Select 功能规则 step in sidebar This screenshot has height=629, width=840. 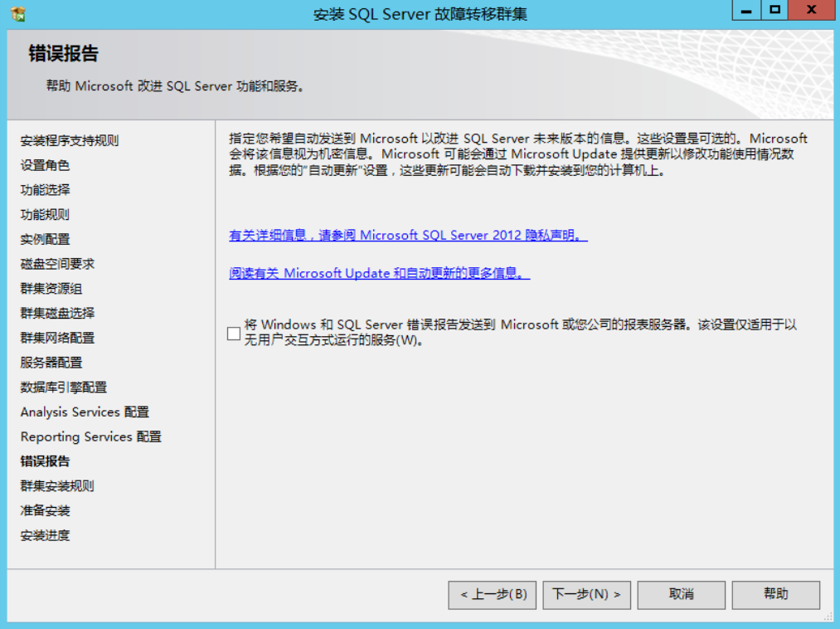click(45, 215)
